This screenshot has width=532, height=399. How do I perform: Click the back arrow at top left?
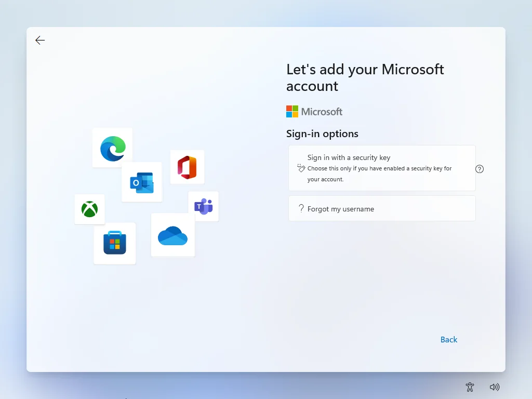pyautogui.click(x=40, y=41)
